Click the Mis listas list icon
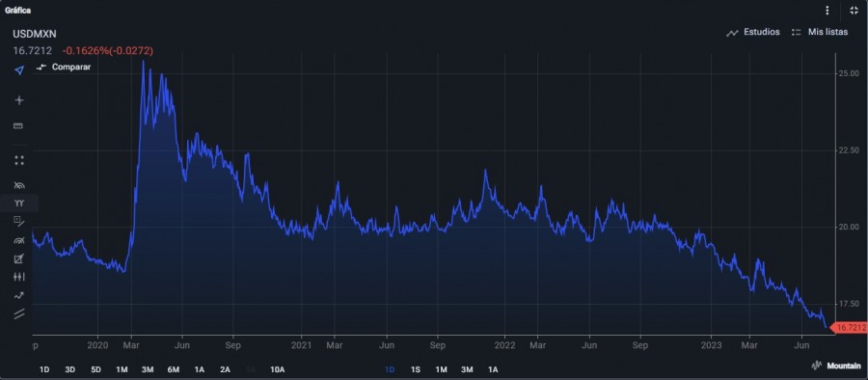868x380 pixels. point(797,33)
